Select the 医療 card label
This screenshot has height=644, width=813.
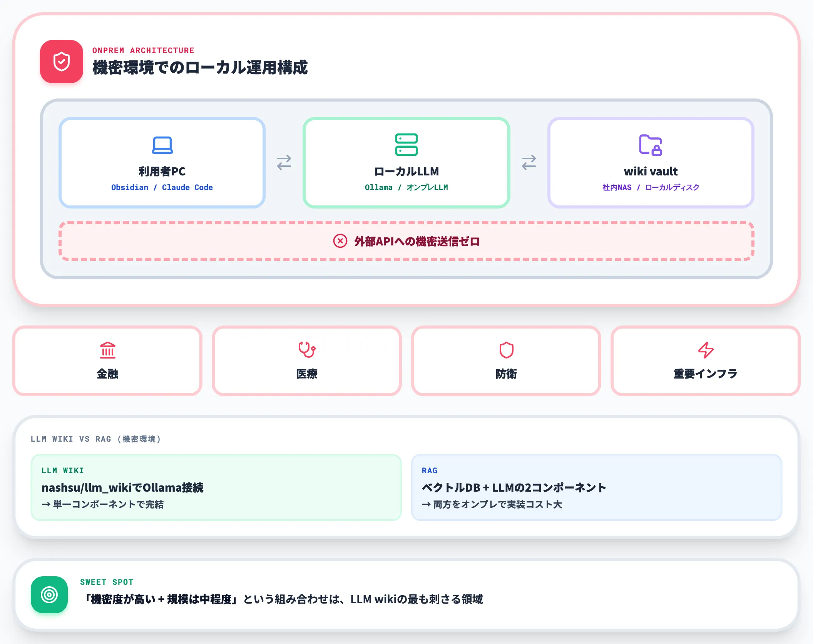click(307, 374)
